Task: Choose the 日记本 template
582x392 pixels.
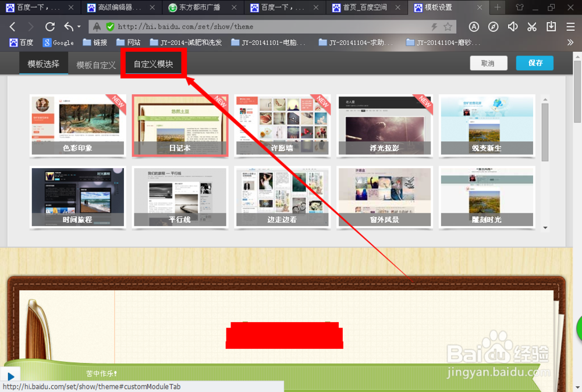Action: [180, 126]
